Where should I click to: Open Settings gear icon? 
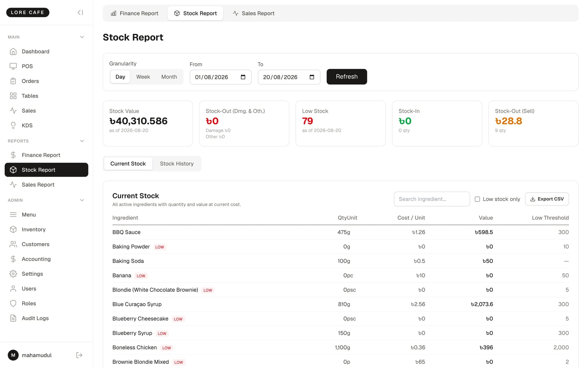coord(13,274)
